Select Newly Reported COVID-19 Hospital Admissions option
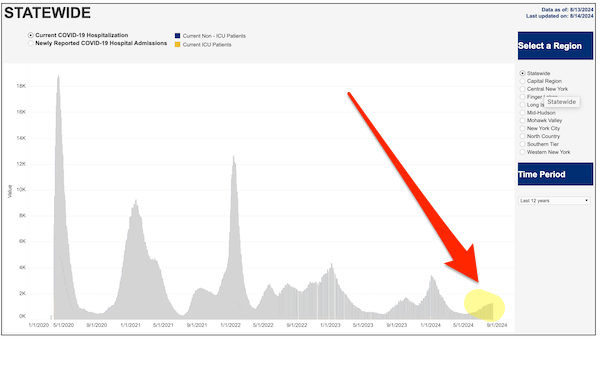Screen dimensions: 600x380 [x=31, y=43]
